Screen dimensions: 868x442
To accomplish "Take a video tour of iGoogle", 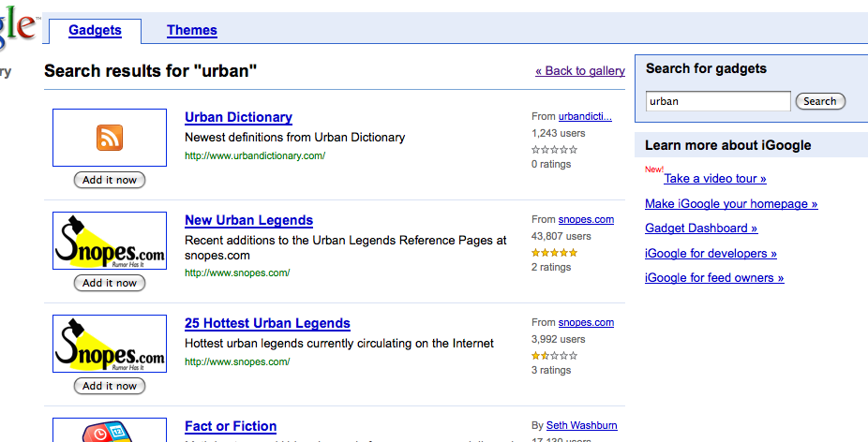I will (x=715, y=179).
